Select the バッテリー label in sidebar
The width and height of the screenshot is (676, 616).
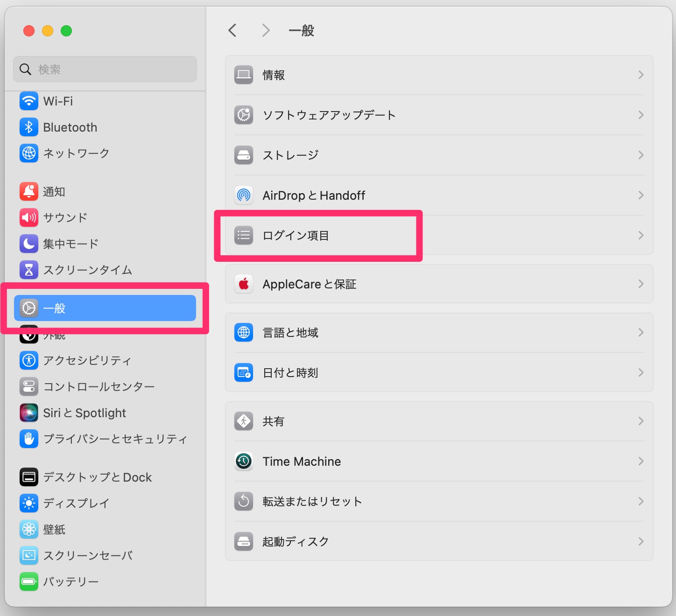(x=71, y=581)
